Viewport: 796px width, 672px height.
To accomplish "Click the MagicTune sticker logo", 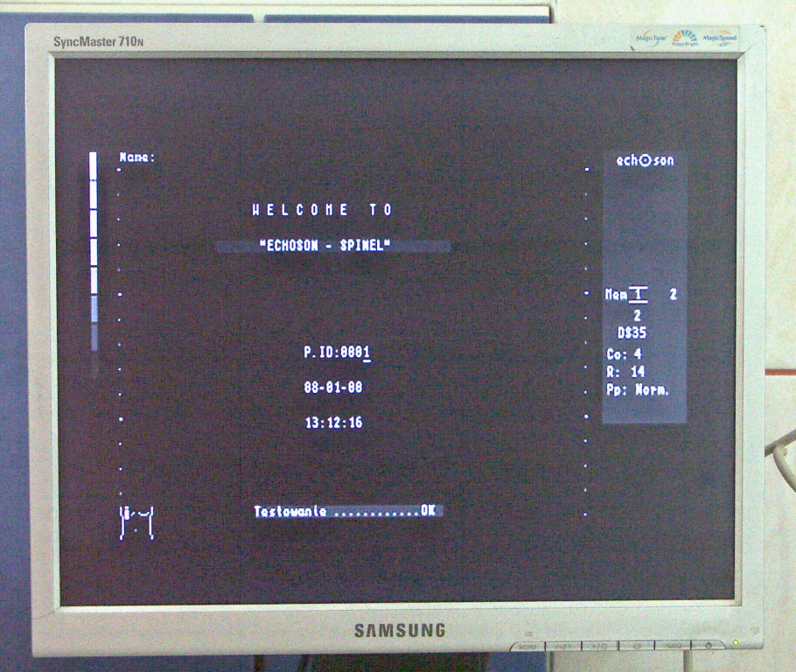I will 652,38.
